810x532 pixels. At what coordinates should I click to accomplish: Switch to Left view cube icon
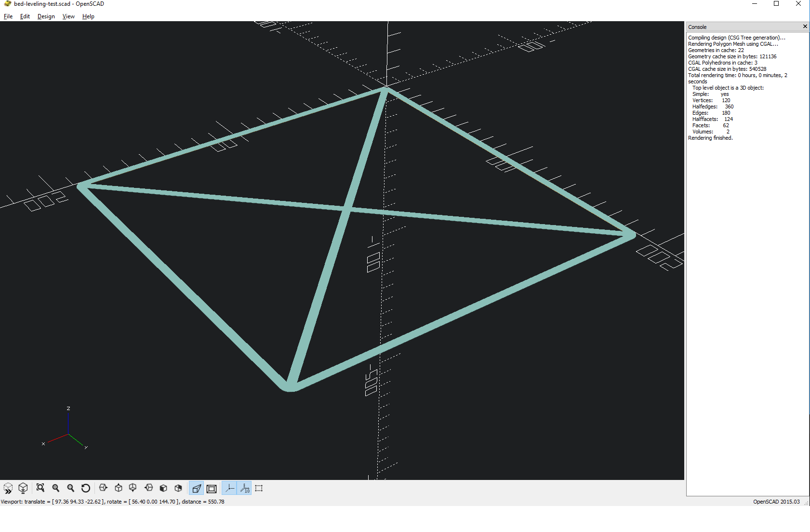coord(148,488)
